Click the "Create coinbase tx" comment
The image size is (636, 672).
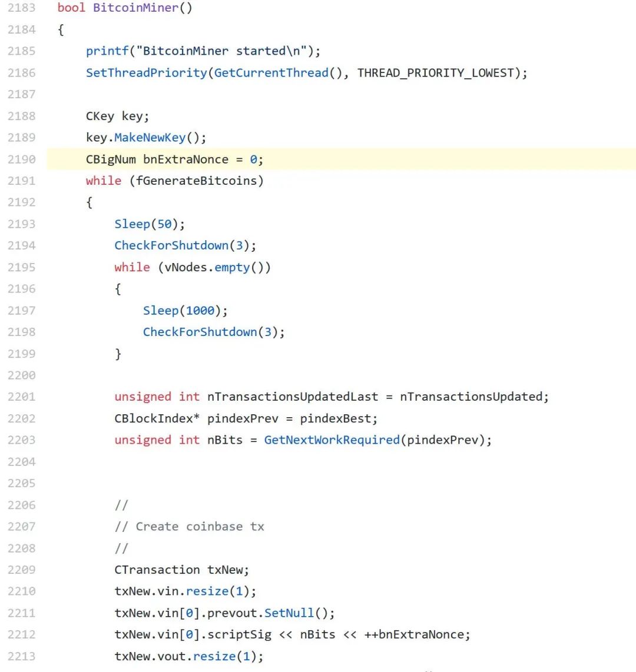pos(200,527)
